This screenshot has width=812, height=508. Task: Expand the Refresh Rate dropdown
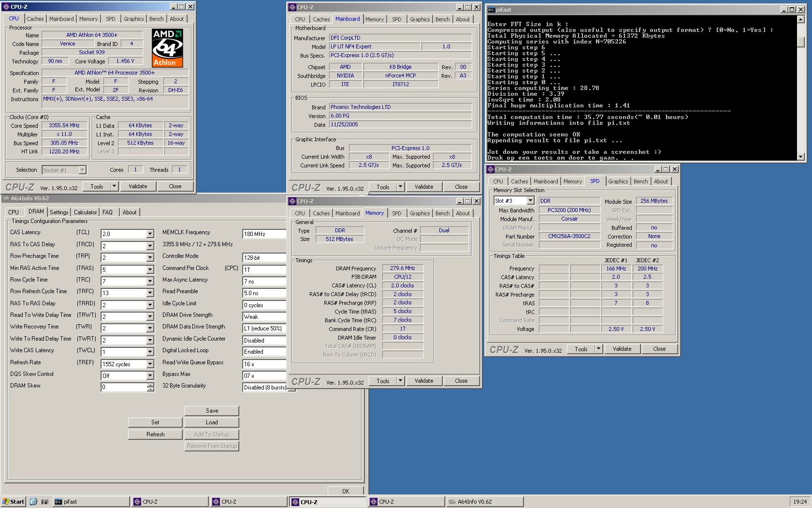click(x=150, y=364)
